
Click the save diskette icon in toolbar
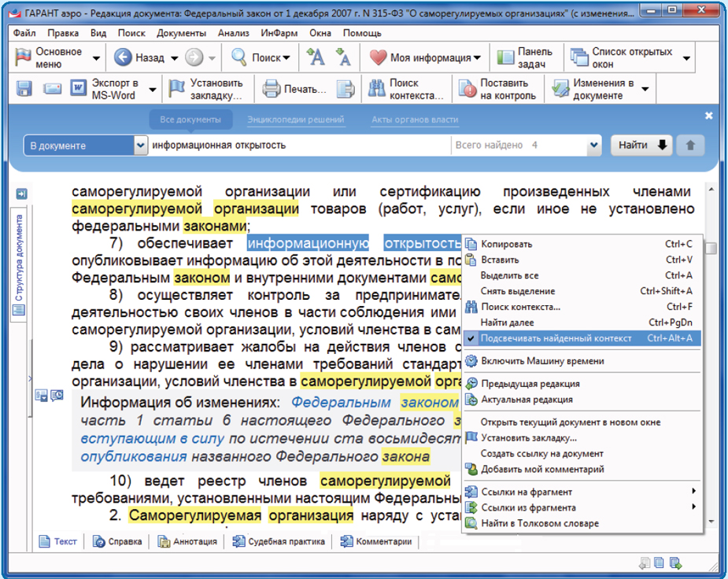pos(24,89)
